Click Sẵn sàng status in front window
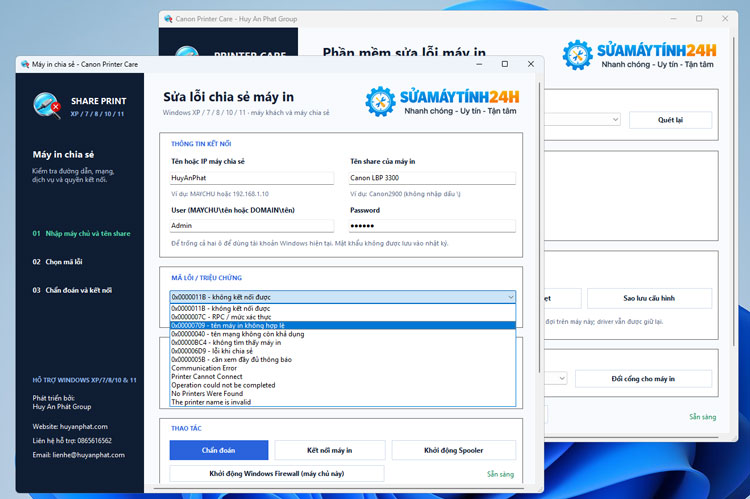 pos(500,474)
